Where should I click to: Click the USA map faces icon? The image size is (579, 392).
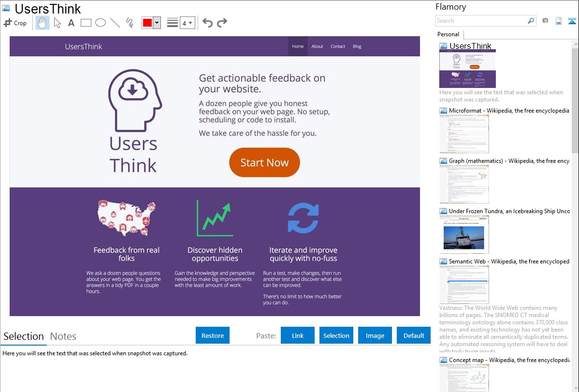tap(127, 218)
